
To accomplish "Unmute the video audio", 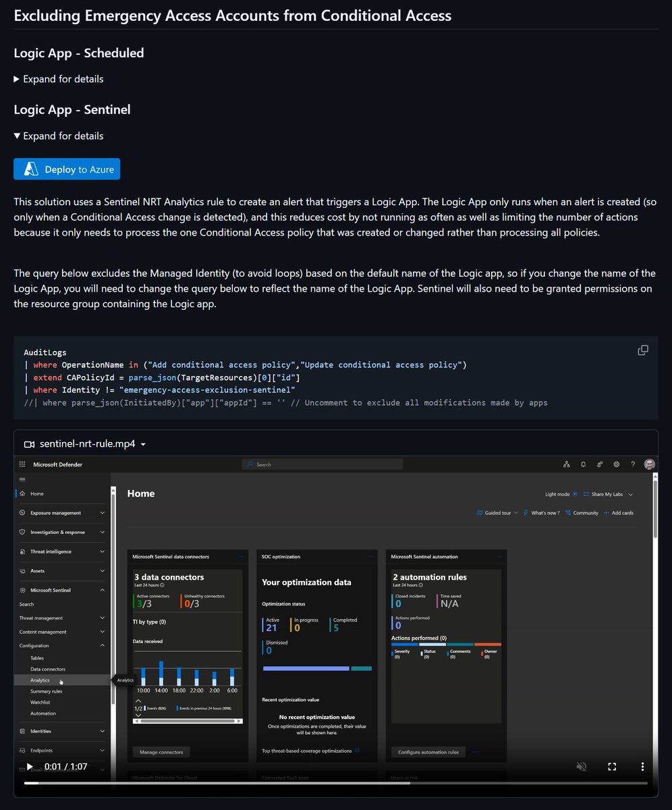I will click(581, 767).
